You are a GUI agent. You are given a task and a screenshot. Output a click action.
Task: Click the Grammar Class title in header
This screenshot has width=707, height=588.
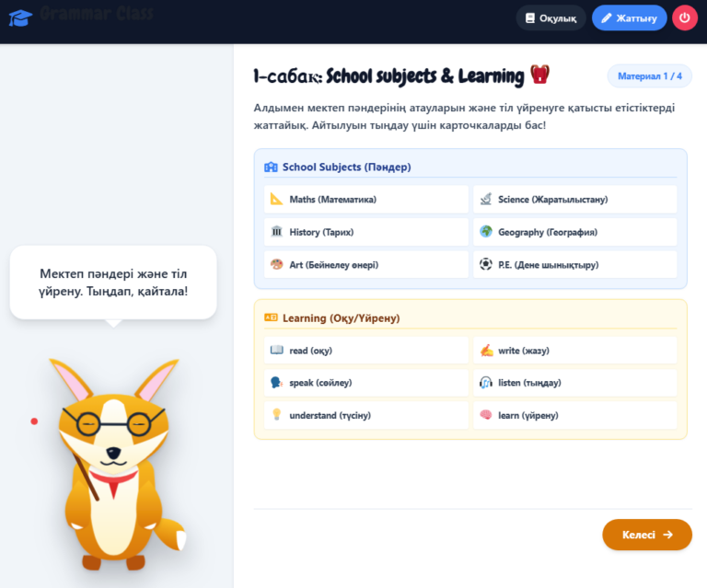coord(97,14)
